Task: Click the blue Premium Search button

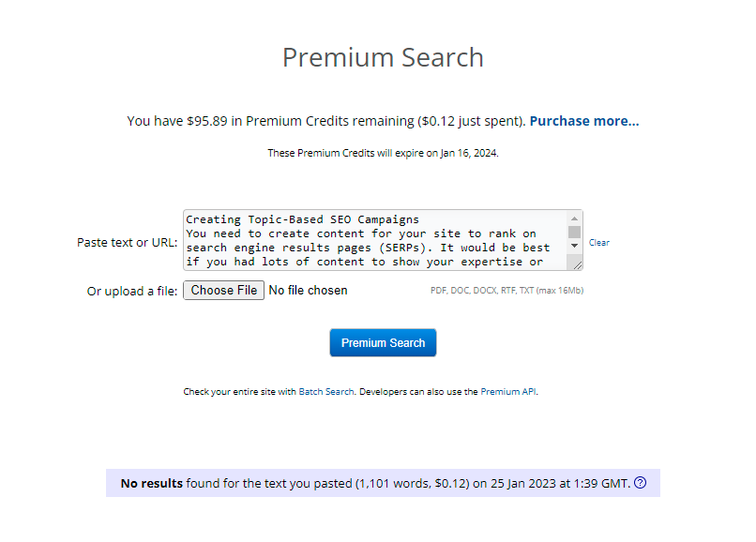Action: (x=383, y=343)
